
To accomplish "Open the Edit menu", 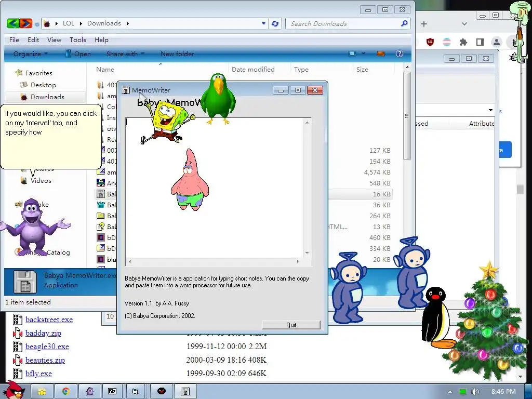I will 33,39.
